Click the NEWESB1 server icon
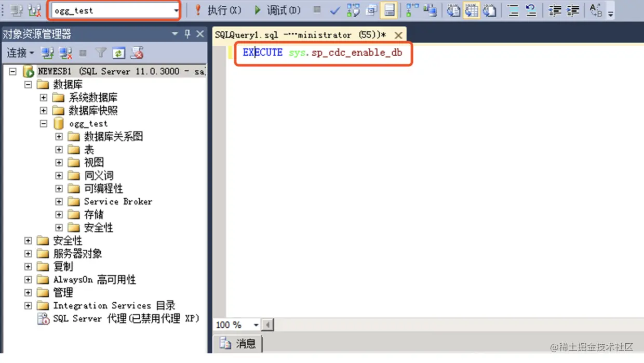Viewport: 644px width, 363px height. pos(29,72)
